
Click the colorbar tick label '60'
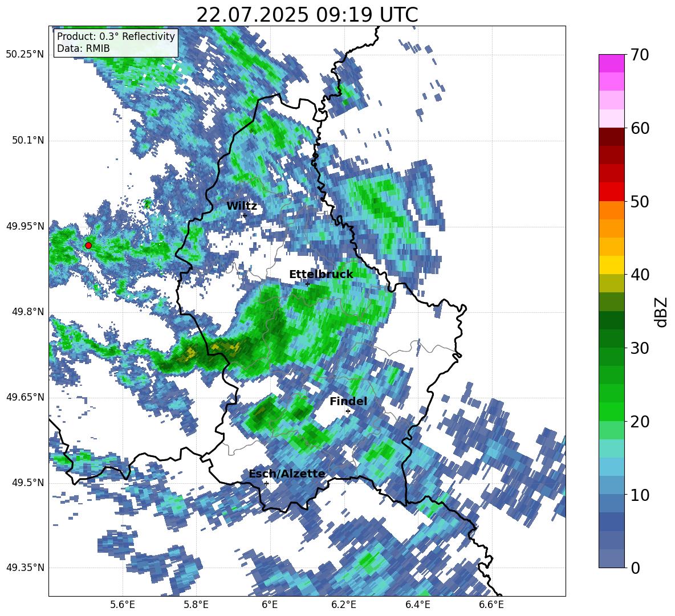click(x=640, y=128)
